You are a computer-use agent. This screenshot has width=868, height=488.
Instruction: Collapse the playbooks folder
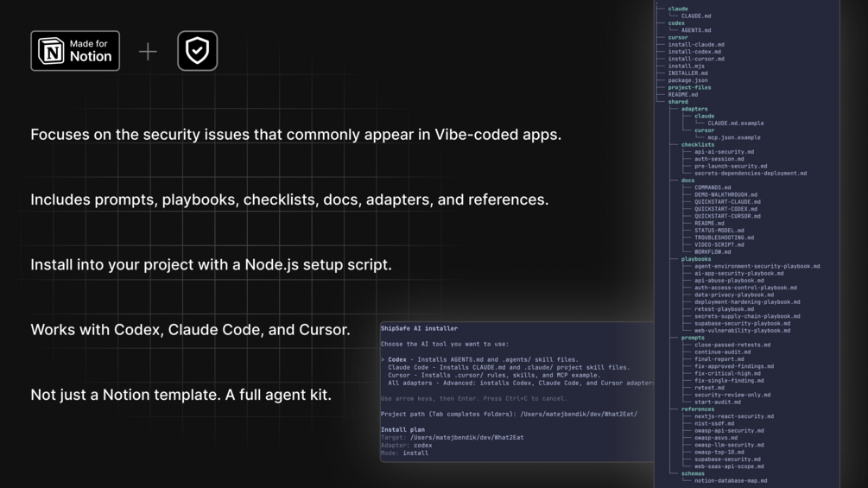coord(696,259)
